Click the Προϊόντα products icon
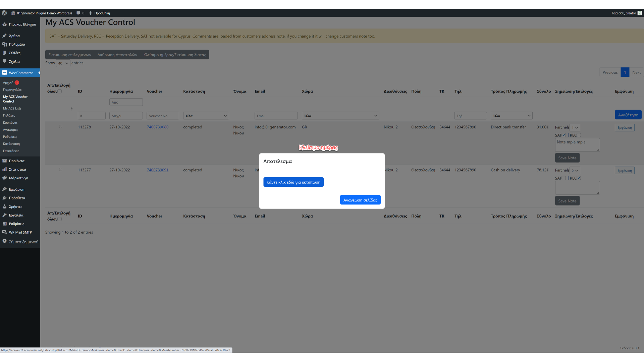The image size is (644, 362). [x=5, y=161]
